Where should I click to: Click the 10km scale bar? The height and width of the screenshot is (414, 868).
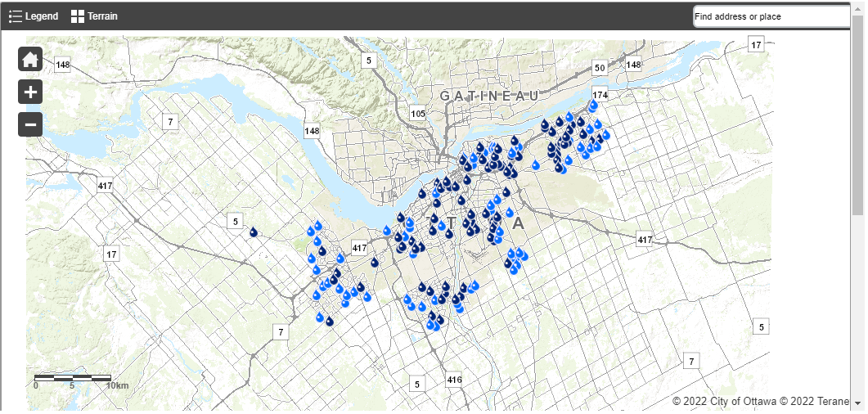tap(73, 378)
